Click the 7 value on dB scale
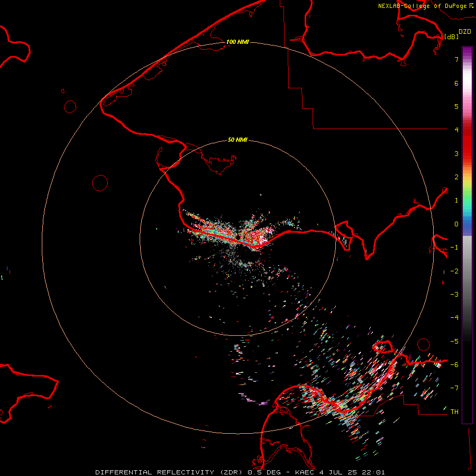 tap(456, 59)
